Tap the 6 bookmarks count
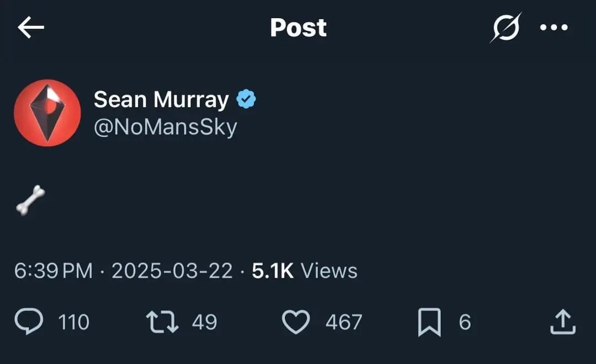 coord(465,322)
